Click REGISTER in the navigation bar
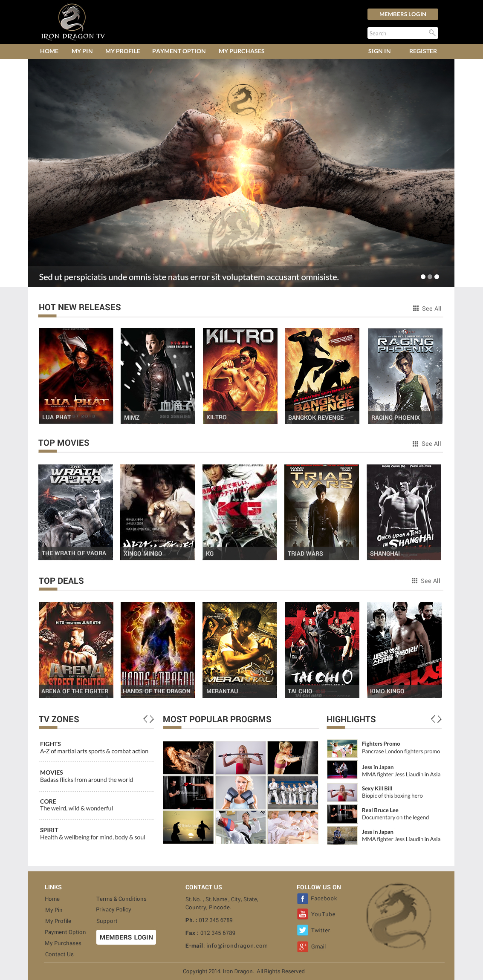 (x=423, y=51)
